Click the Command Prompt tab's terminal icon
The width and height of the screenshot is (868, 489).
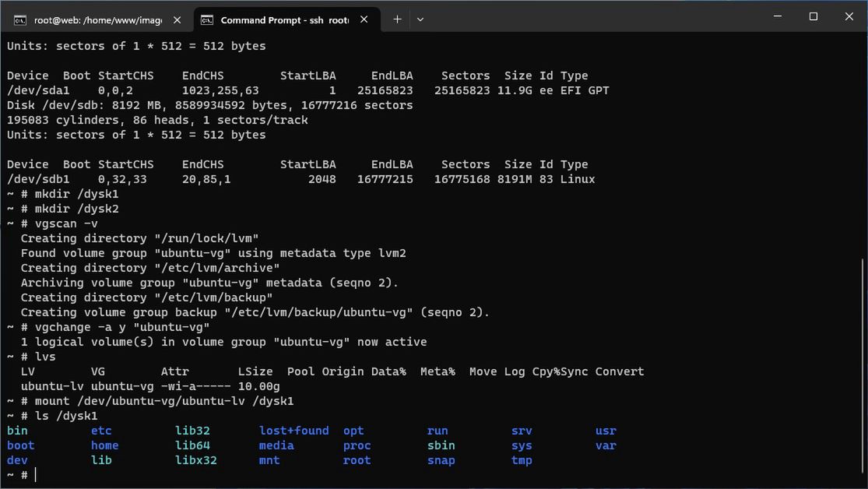click(207, 20)
